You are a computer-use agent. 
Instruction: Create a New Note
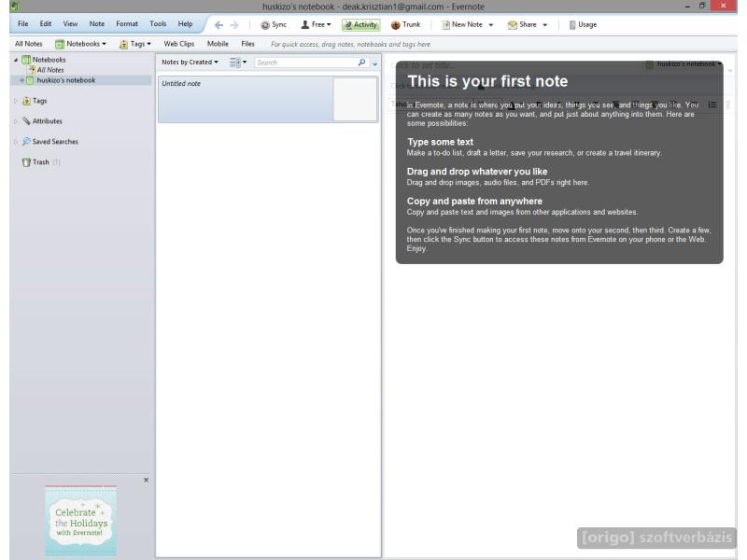coord(461,25)
